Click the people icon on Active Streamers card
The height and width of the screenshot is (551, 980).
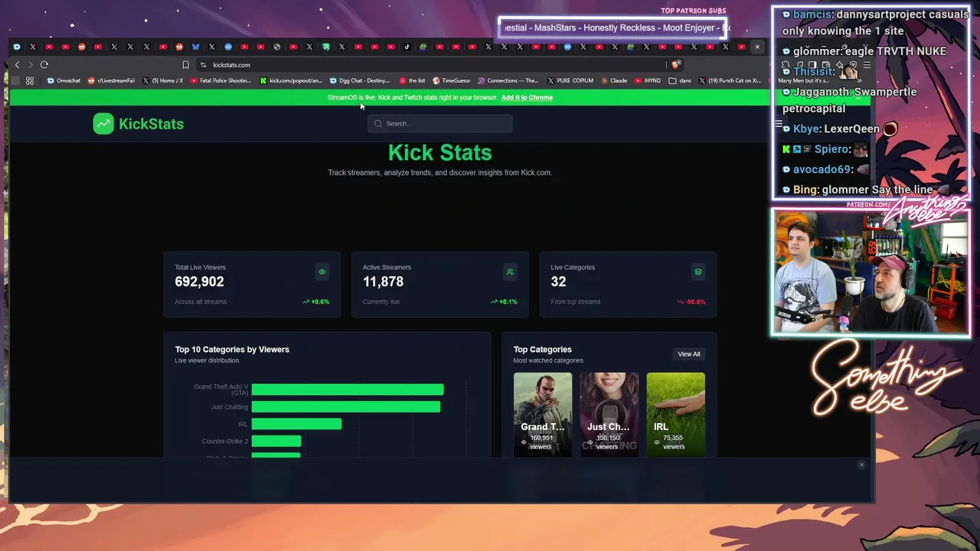(x=510, y=272)
